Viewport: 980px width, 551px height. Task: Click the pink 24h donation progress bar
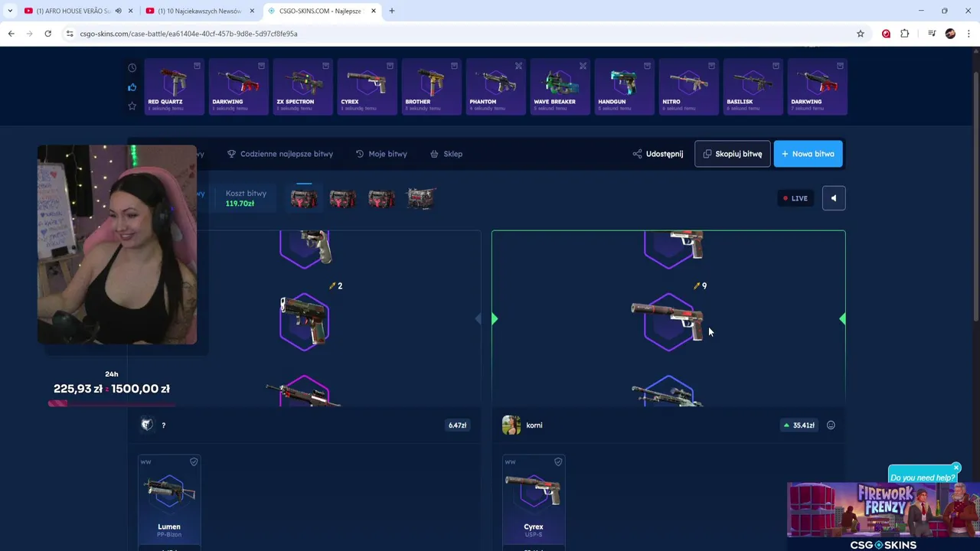(111, 403)
